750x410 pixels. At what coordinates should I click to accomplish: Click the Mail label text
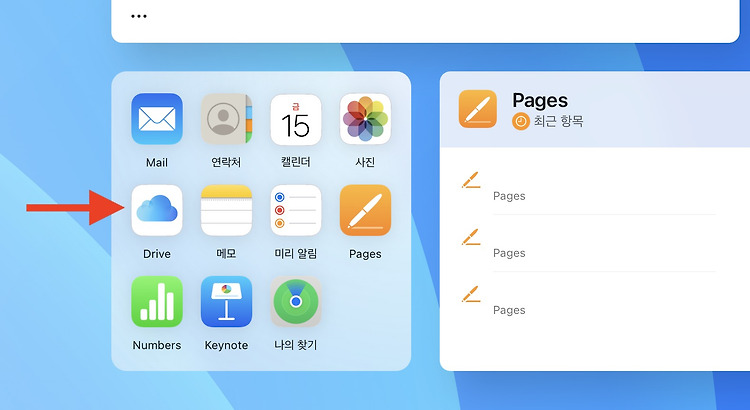(x=157, y=163)
